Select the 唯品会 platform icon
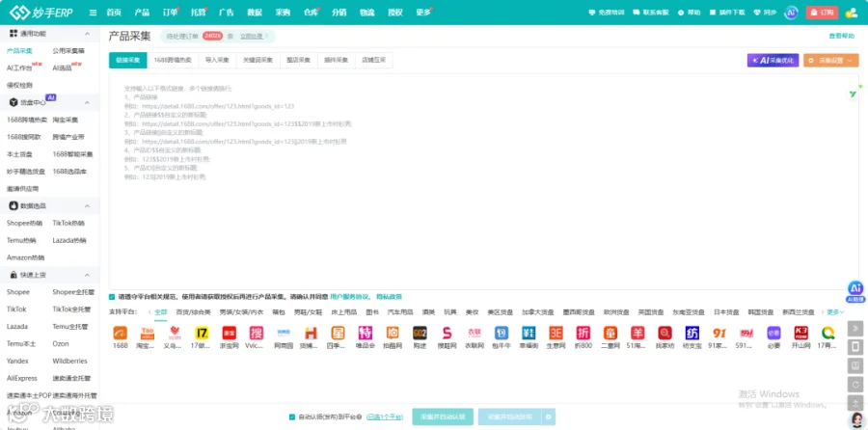 366,333
